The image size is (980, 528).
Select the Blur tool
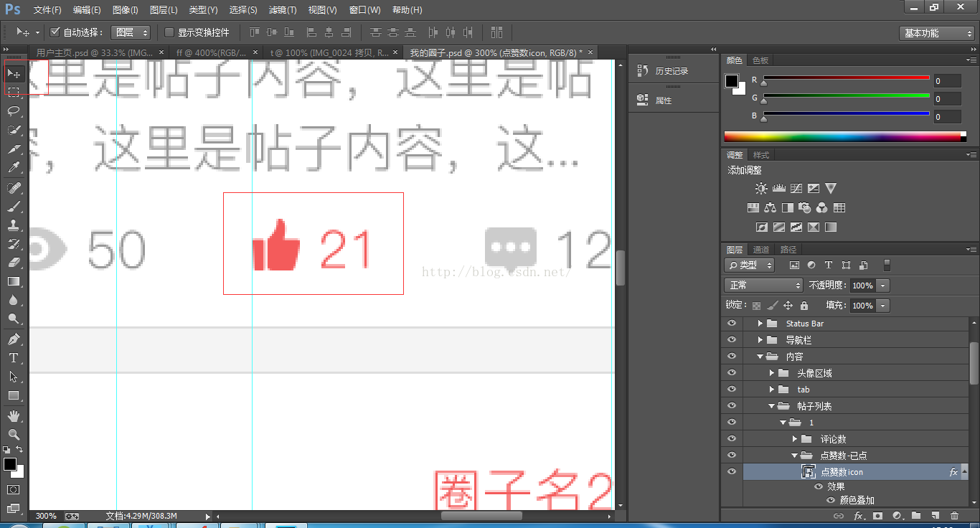14,300
